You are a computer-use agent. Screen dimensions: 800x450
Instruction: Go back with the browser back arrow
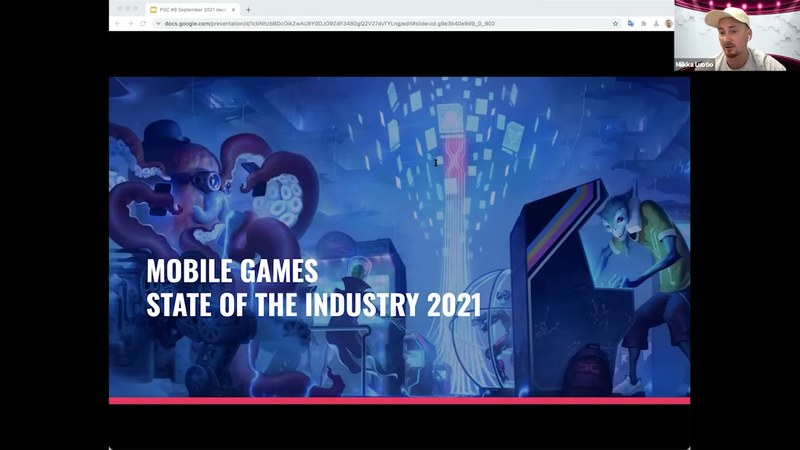(x=118, y=23)
